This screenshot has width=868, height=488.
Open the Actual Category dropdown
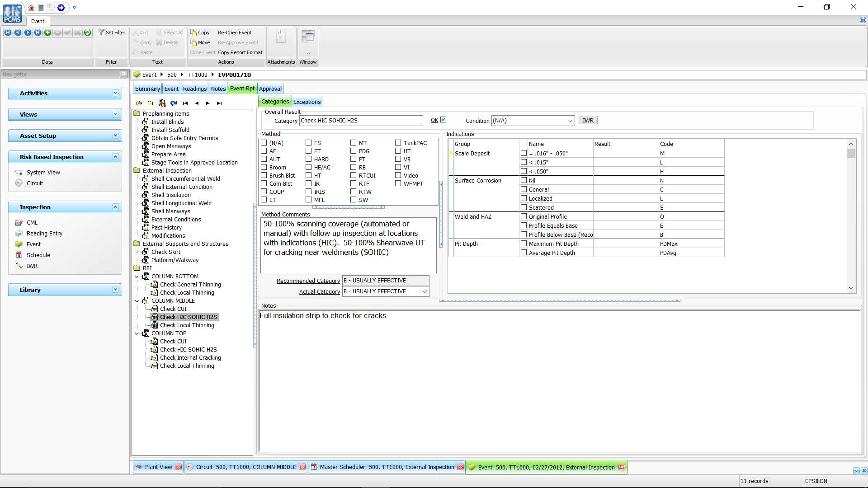click(x=424, y=291)
